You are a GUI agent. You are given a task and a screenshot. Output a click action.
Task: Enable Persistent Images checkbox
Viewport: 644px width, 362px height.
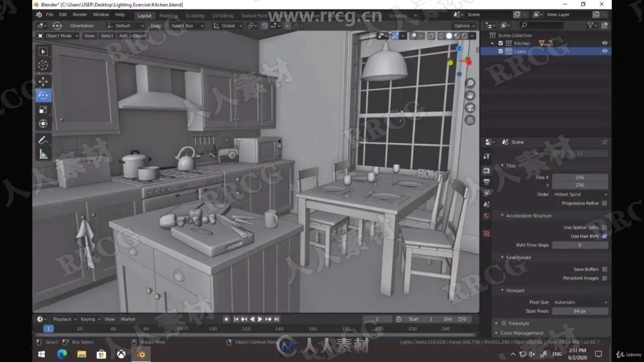point(604,278)
